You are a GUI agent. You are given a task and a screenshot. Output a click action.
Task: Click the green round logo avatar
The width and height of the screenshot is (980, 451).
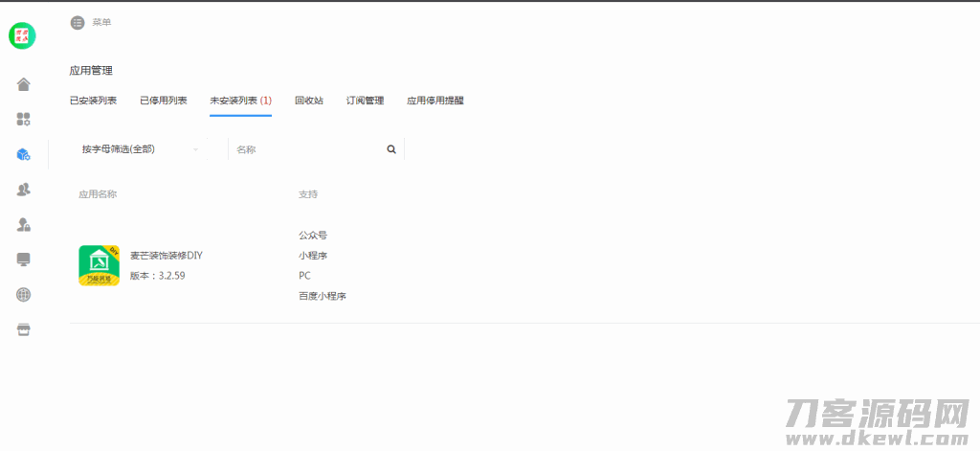pyautogui.click(x=22, y=36)
